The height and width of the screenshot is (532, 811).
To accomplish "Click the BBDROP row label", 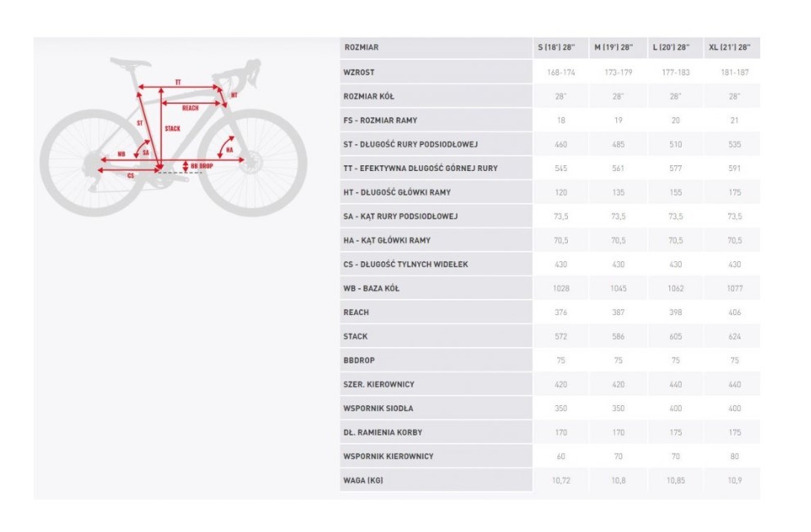I will coord(359,360).
